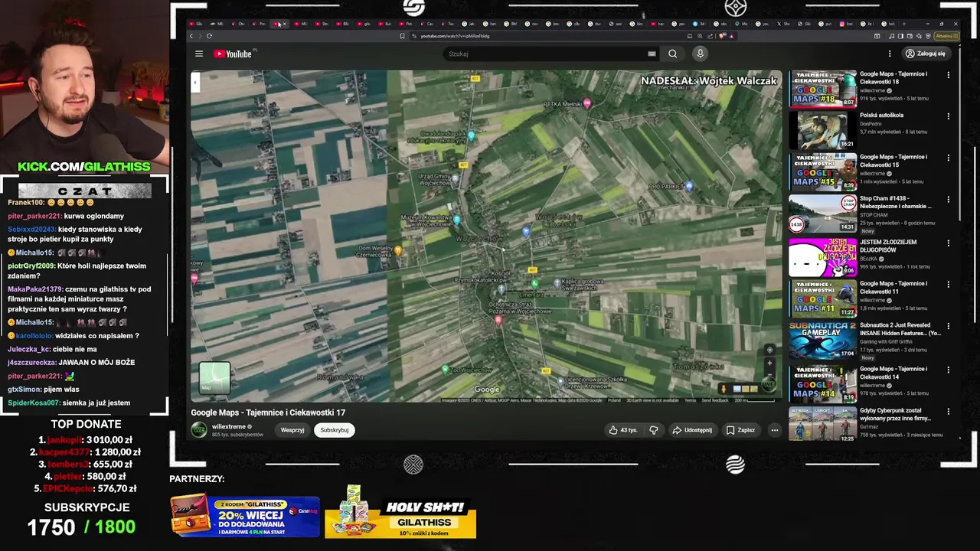Open options for Stop Cham #1438 video

click(x=948, y=200)
